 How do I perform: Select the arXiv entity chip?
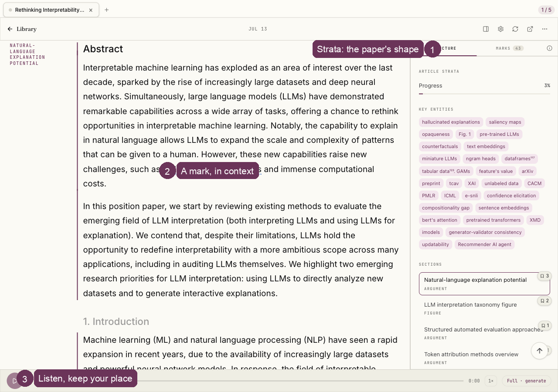click(x=527, y=171)
